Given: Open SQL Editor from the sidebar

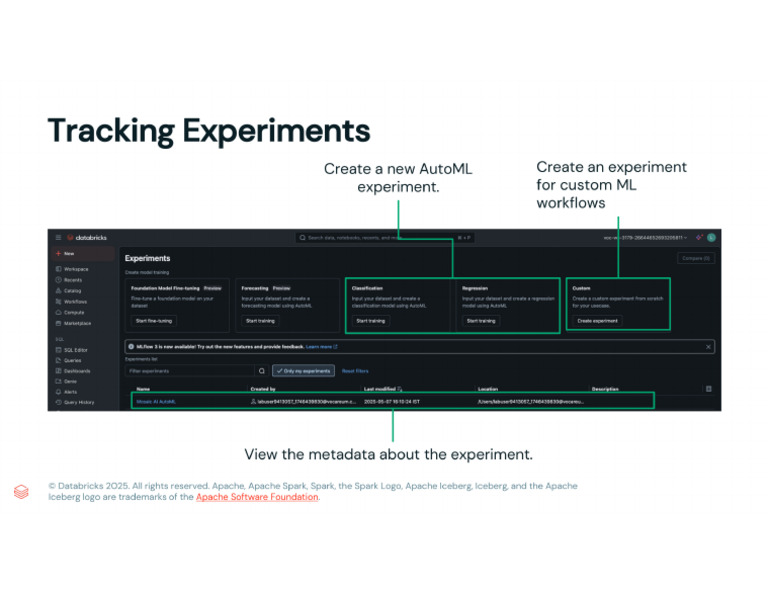Looking at the screenshot, I should pyautogui.click(x=76, y=350).
